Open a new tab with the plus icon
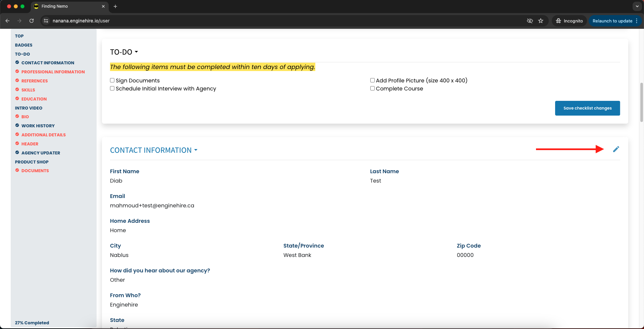Screen dimensions: 644x329 point(115,6)
